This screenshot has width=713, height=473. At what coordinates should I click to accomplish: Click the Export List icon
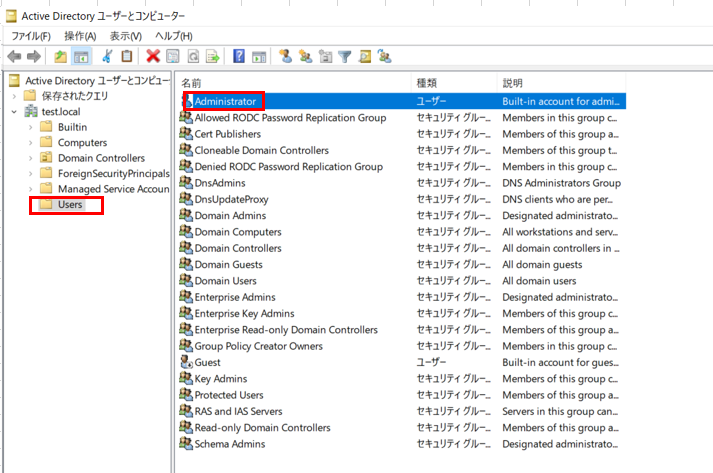pyautogui.click(x=213, y=56)
